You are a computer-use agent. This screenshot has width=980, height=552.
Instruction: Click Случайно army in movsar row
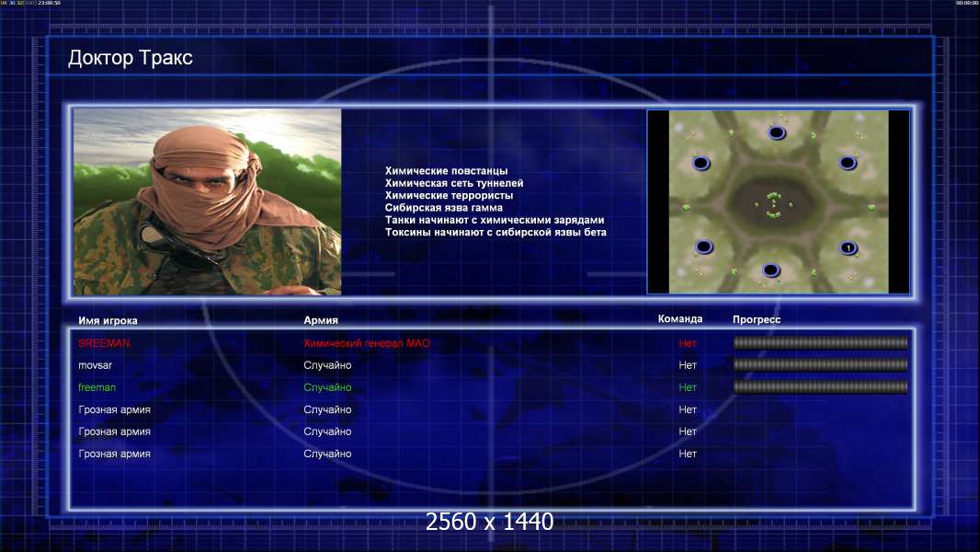click(327, 365)
